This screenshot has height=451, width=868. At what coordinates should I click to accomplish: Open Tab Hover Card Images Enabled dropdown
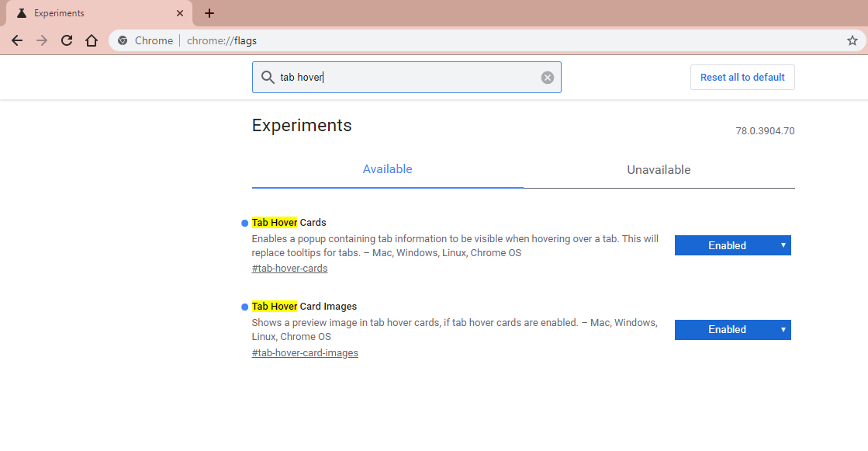point(732,330)
